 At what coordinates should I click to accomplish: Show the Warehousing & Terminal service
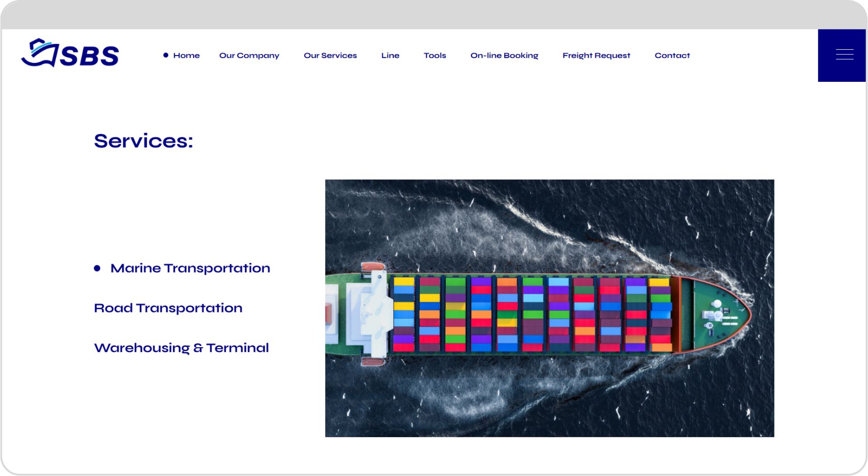(181, 348)
